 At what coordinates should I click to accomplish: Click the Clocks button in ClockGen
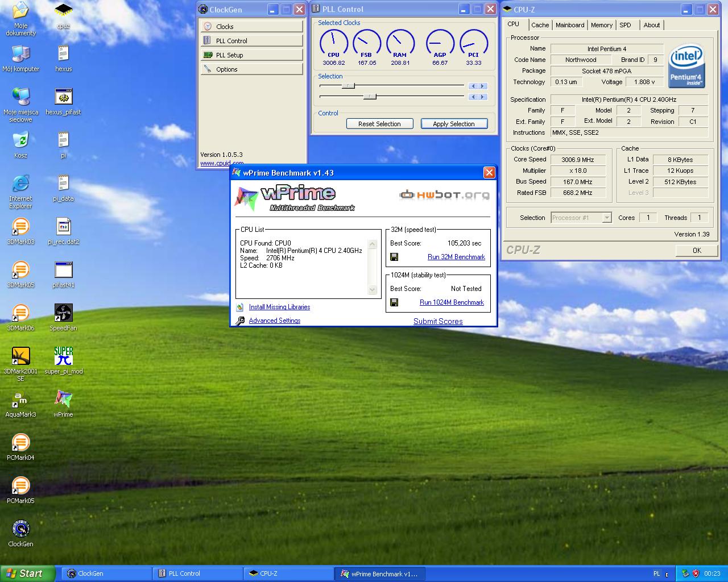[251, 27]
